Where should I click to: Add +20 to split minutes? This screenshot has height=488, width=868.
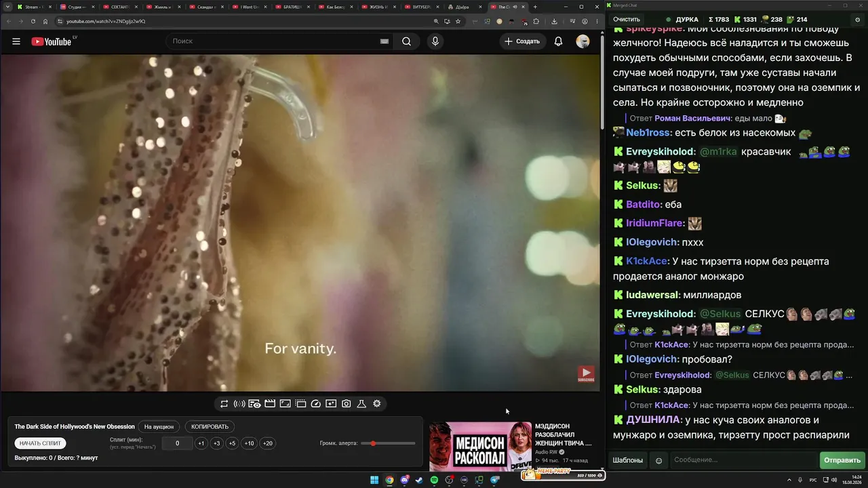click(268, 443)
